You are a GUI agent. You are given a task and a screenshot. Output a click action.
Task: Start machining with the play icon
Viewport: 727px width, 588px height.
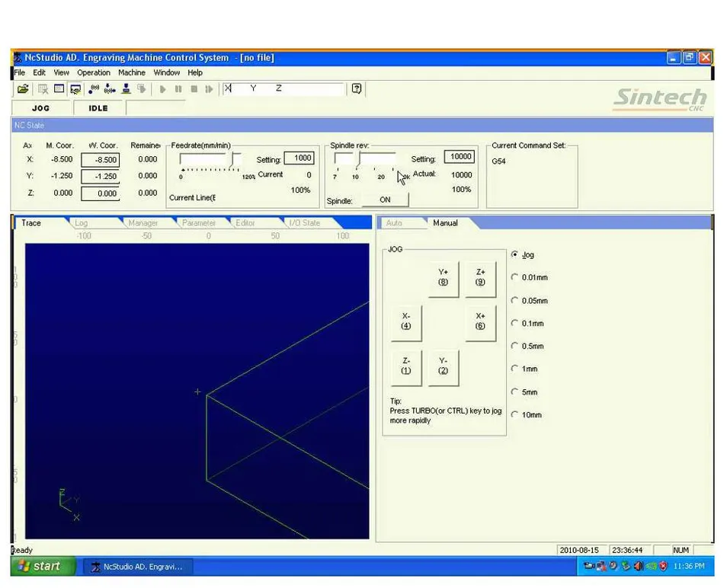click(163, 89)
